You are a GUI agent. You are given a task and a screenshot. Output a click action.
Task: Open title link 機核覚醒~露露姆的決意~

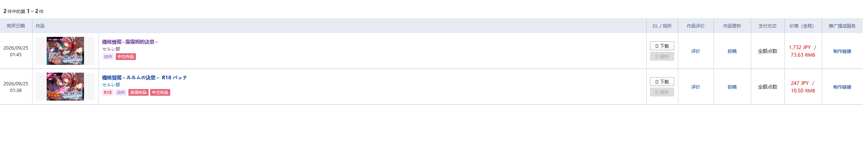coord(130,42)
